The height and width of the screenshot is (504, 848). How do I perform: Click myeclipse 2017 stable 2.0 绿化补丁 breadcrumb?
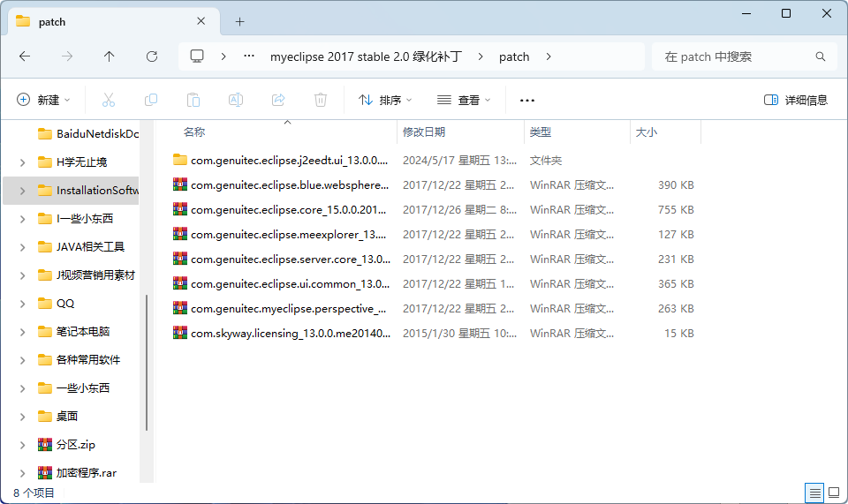point(366,56)
